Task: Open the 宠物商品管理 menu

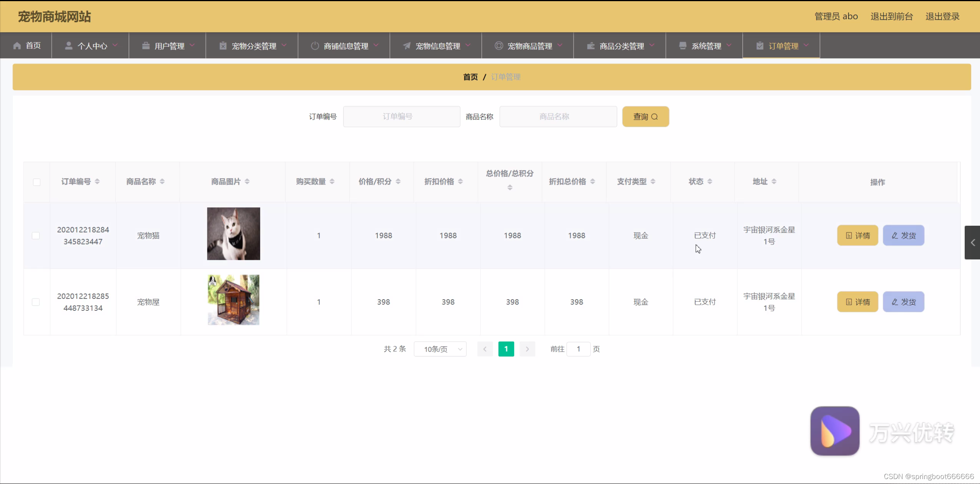Action: point(529,46)
